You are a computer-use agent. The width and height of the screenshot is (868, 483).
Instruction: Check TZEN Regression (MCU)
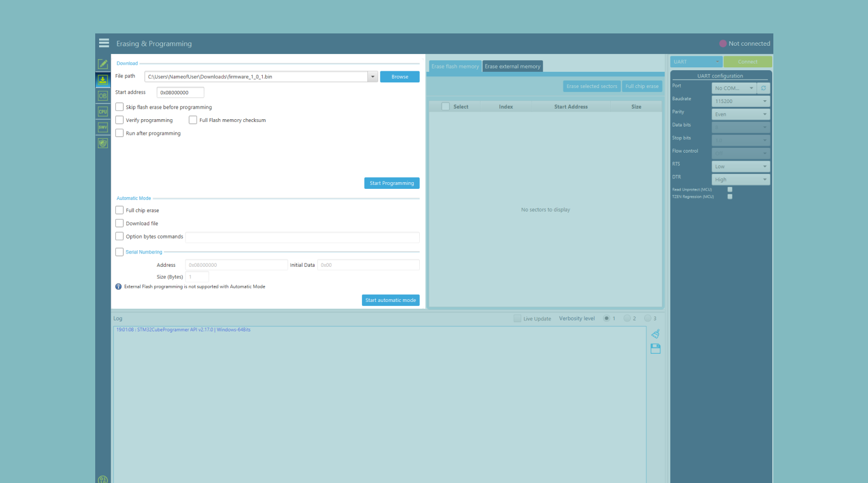coord(730,197)
